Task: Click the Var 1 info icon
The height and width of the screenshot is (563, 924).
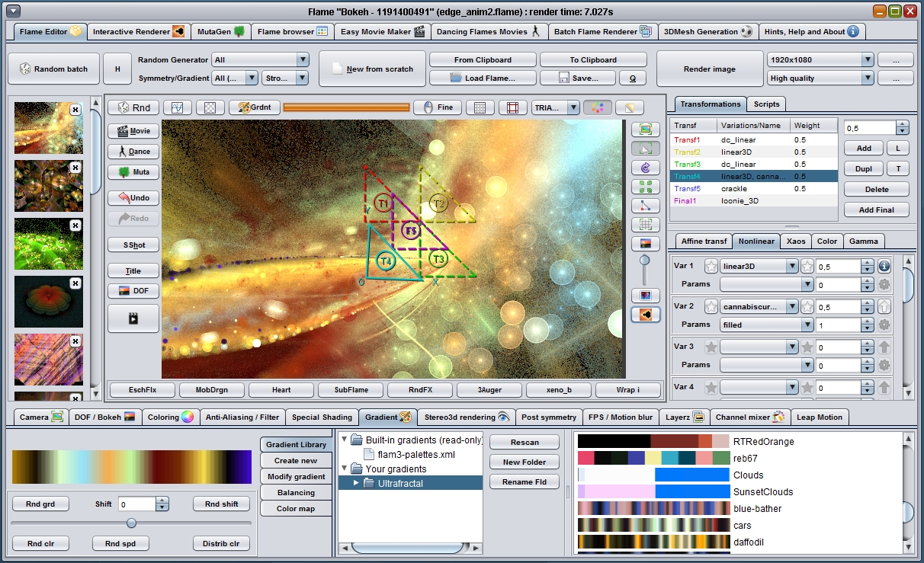Action: point(884,266)
